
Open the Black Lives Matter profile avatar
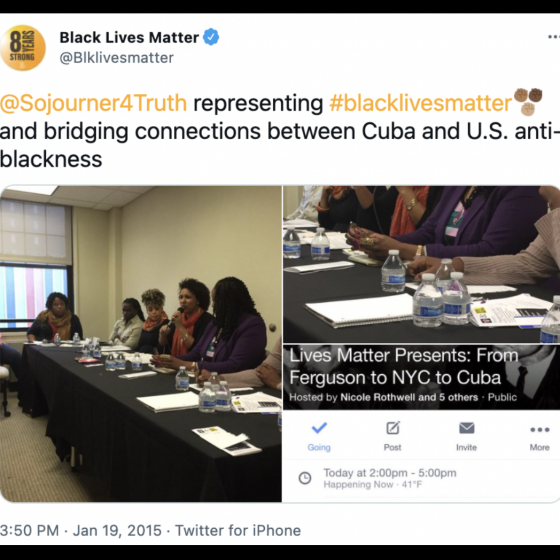click(22, 48)
